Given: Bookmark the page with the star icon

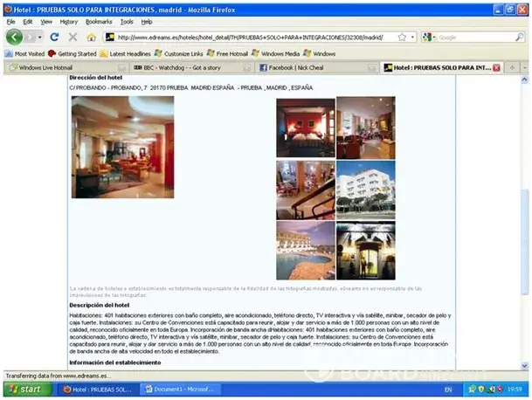Looking at the screenshot, I should [x=402, y=38].
